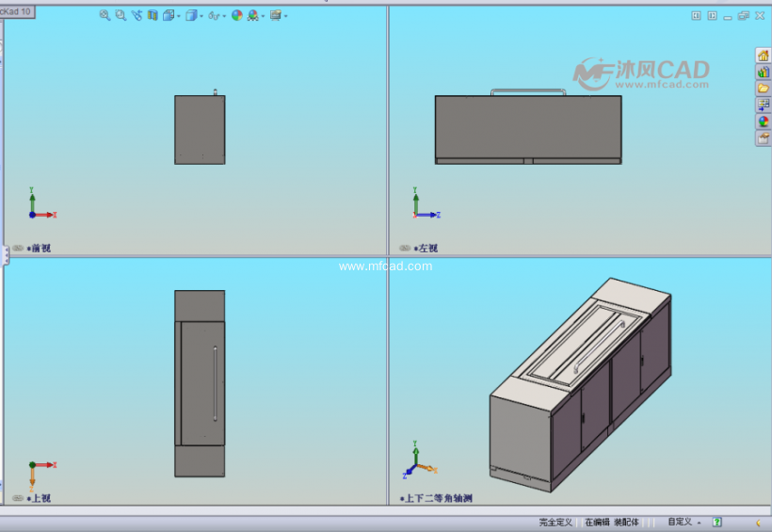Open the Custom Properties task pane tab

click(x=764, y=137)
